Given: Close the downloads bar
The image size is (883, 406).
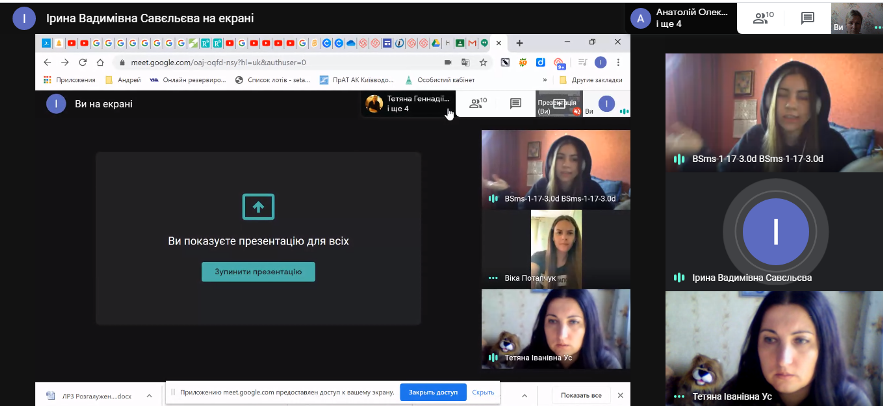Looking at the screenshot, I should click(x=620, y=395).
